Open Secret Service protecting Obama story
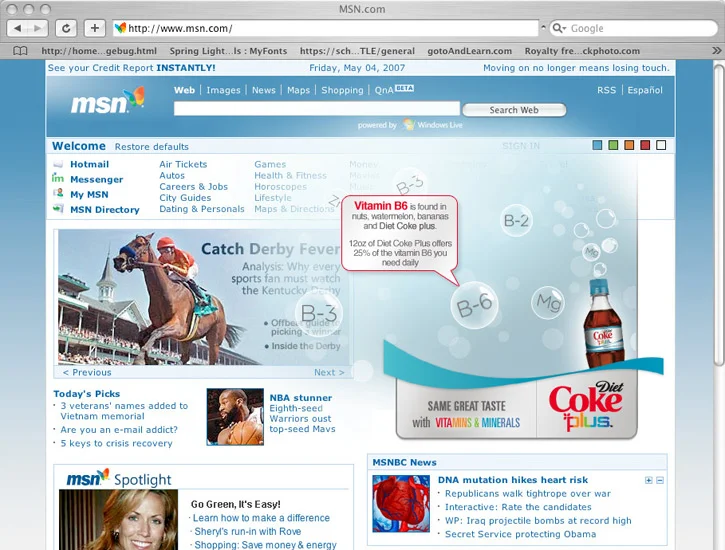The width and height of the screenshot is (725, 550). point(520,534)
